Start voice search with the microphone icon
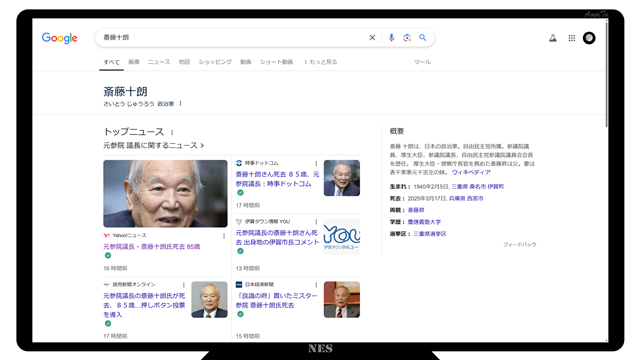 click(391, 38)
